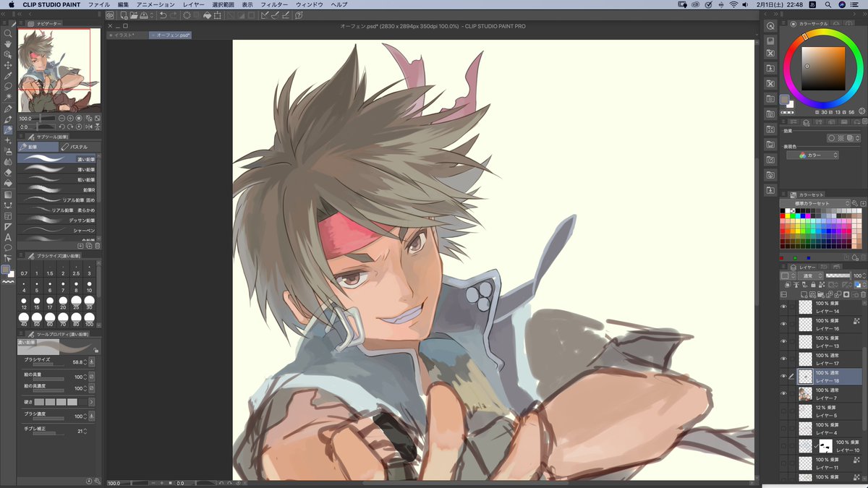Select the Move Layer tool
Image resolution: width=868 pixels, height=488 pixels.
pyautogui.click(x=8, y=65)
